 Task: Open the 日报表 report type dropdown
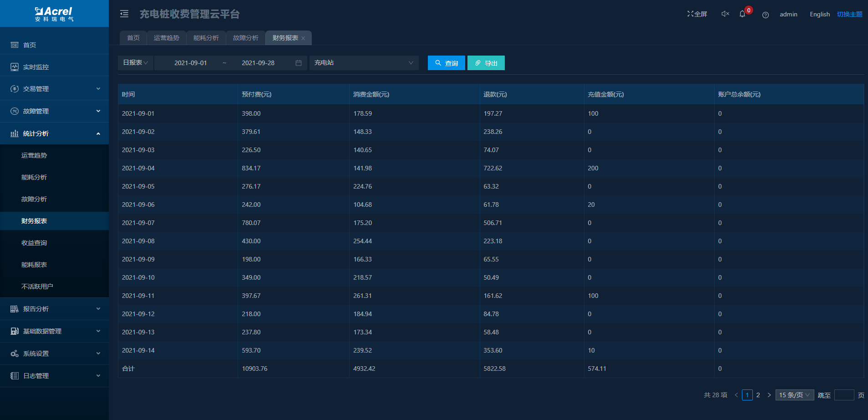135,63
